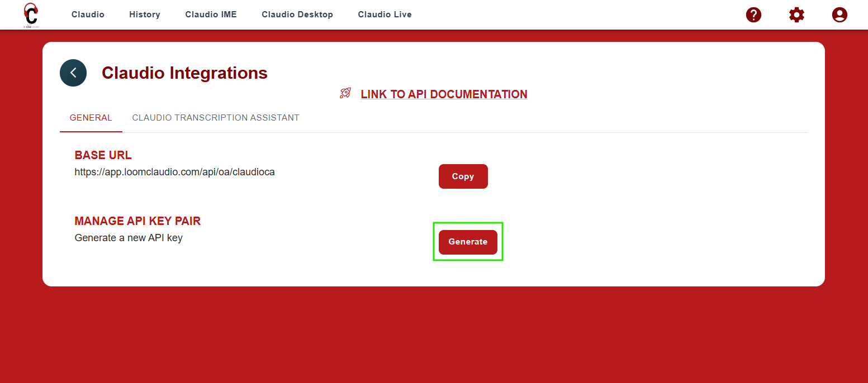Screen dimensions: 868x383
Task: Click the Claudio headphone logo
Action: [x=31, y=15]
